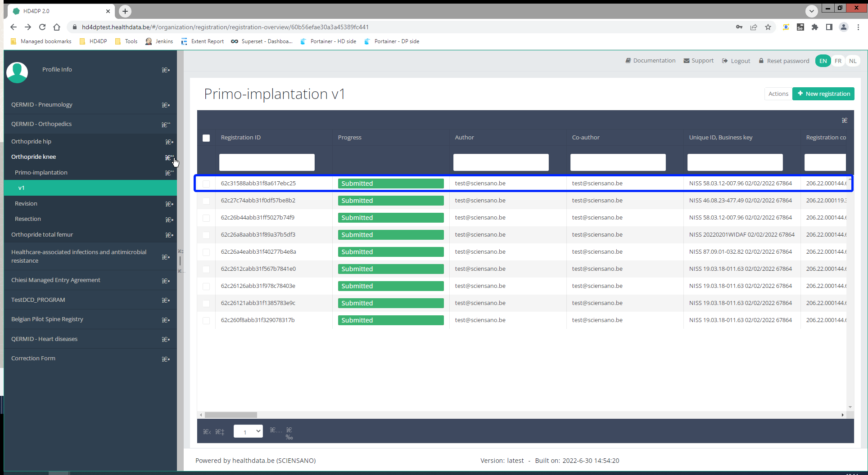The image size is (868, 475).
Task: Click the New registration button
Action: coord(823,94)
